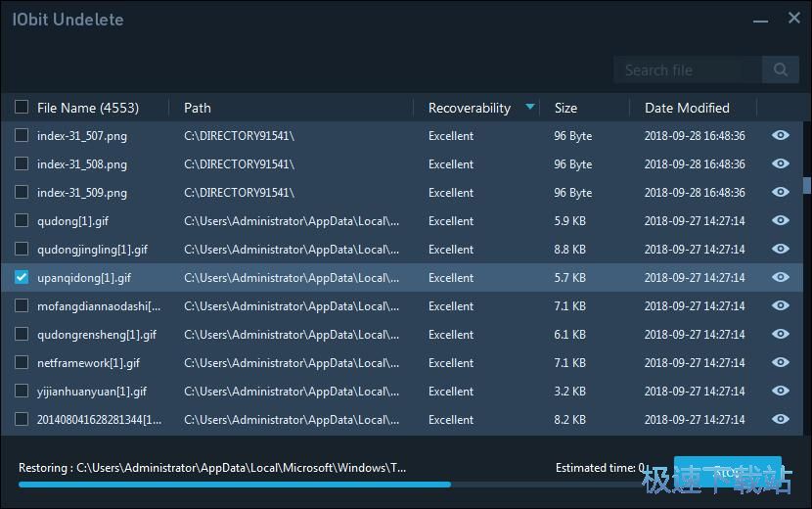
Task: Check the box for index-31_509.png
Action: point(22,192)
